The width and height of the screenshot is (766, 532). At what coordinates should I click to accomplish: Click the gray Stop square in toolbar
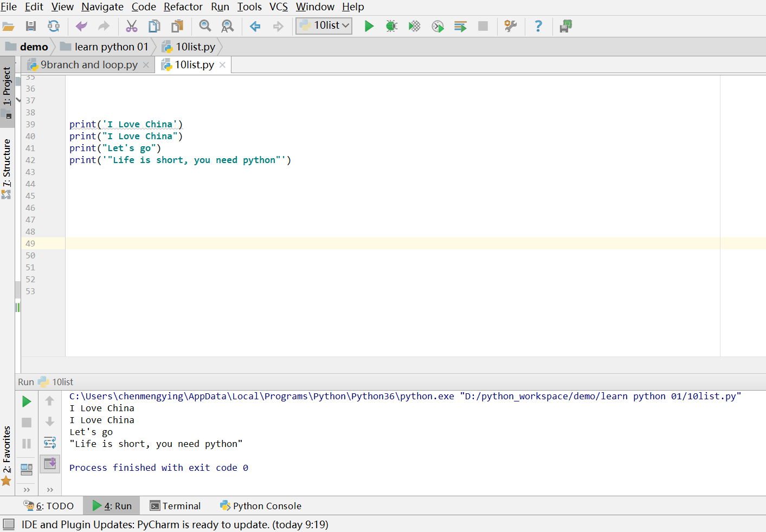(x=483, y=26)
